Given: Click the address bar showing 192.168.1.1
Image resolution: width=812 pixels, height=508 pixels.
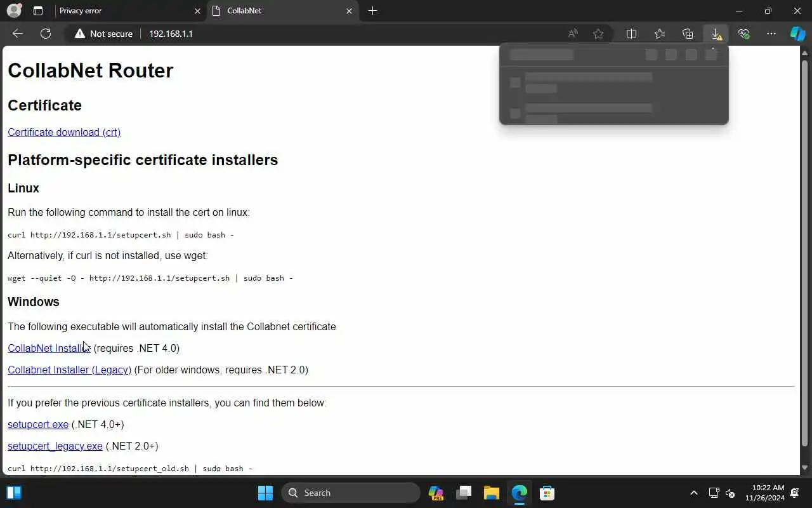Looking at the screenshot, I should tap(171, 34).
